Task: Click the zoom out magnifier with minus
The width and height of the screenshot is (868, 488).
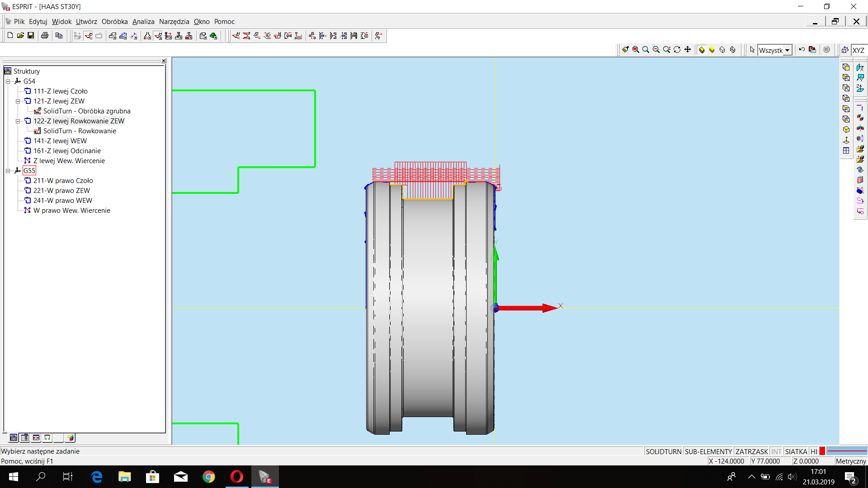Action: 656,50
